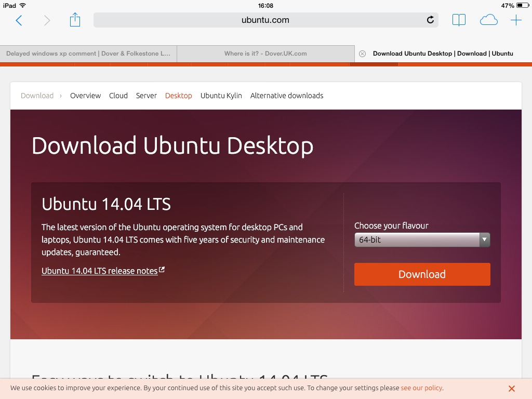Dismiss the cookie notice with the X
532x399 pixels.
tap(512, 389)
